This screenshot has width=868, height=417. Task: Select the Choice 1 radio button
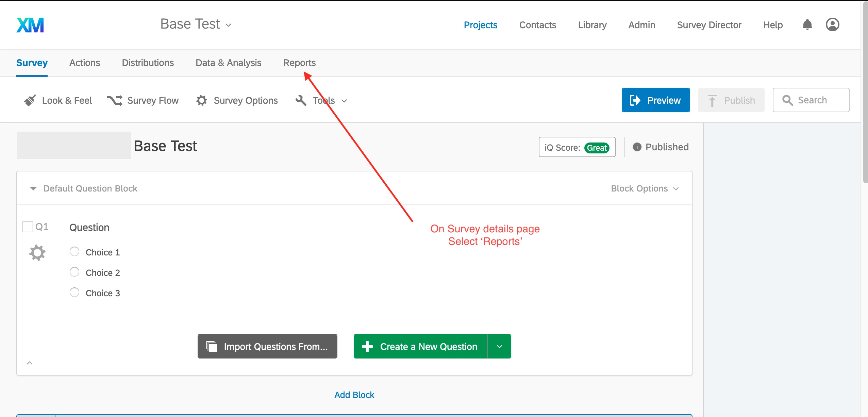[x=74, y=251]
